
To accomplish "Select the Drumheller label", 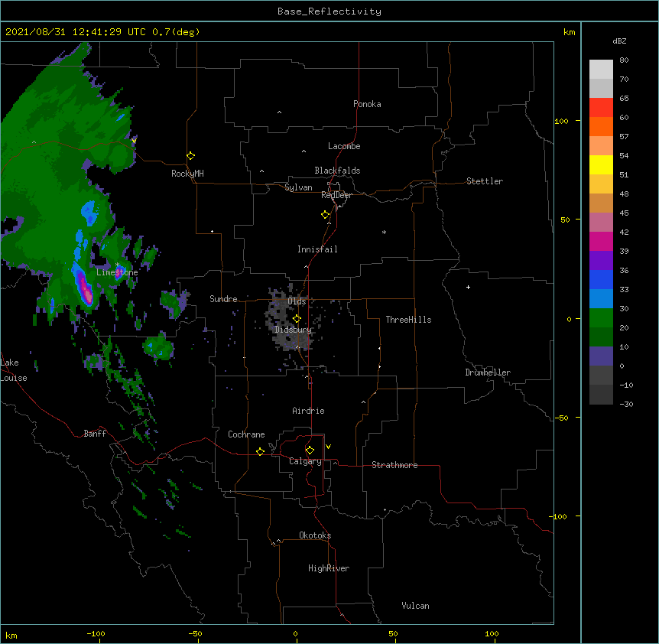I will pyautogui.click(x=488, y=372).
